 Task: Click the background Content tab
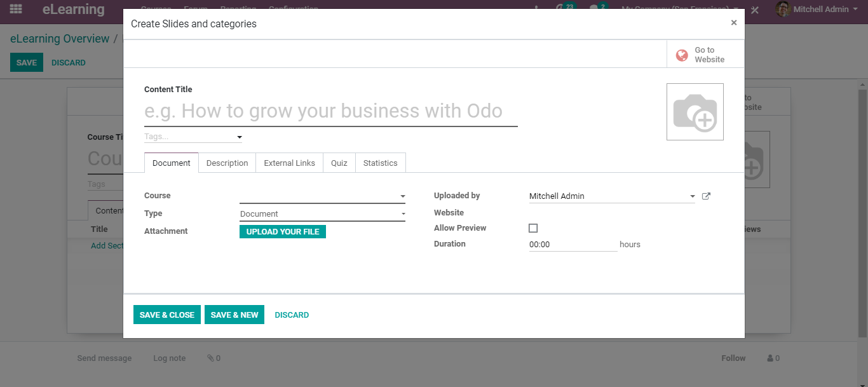pyautogui.click(x=106, y=211)
